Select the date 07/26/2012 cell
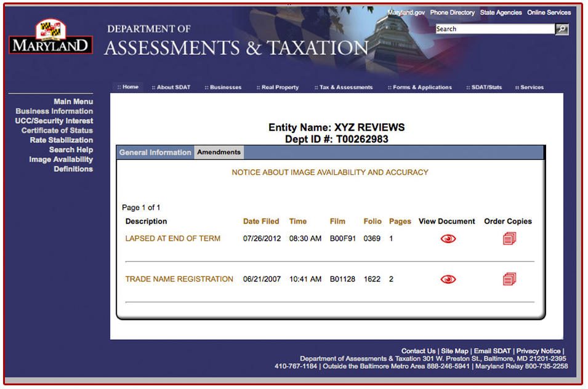This screenshot has height=389, width=588. click(x=262, y=239)
